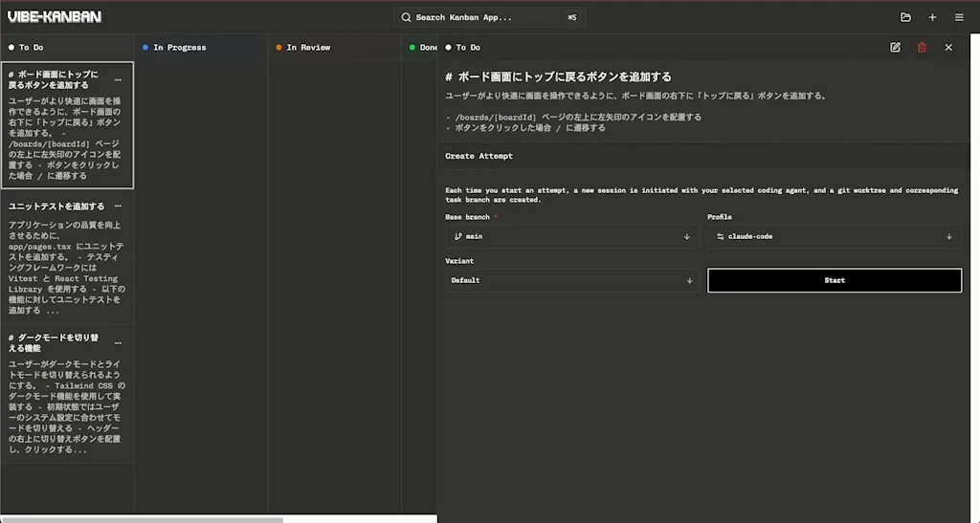Open options menu of ダークモード task card
The image size is (980, 523).
pyautogui.click(x=118, y=343)
